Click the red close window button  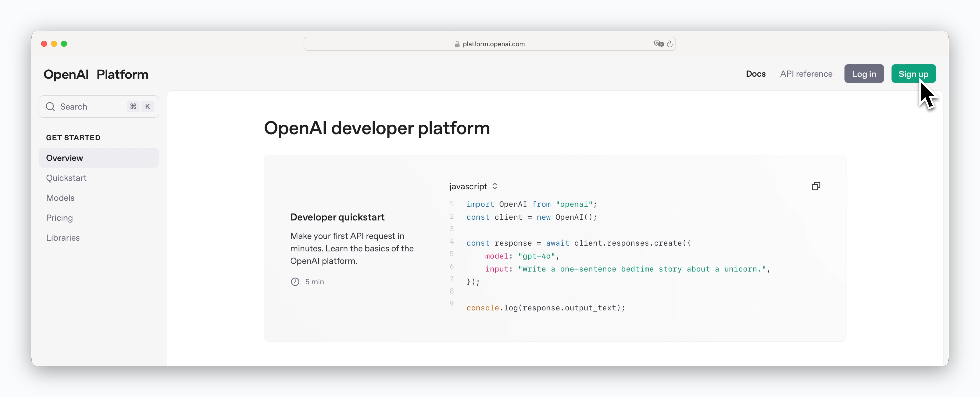pyautogui.click(x=44, y=44)
